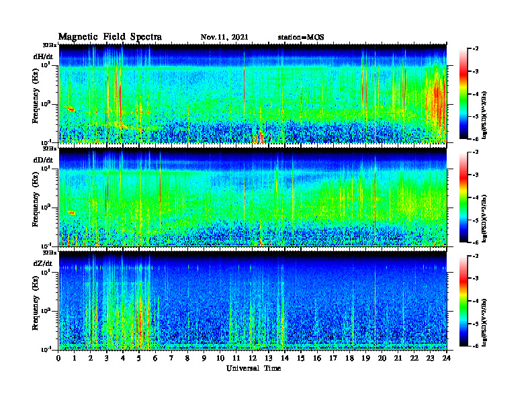Click the "24" hour tick label
The image size is (532, 411).
446,359
